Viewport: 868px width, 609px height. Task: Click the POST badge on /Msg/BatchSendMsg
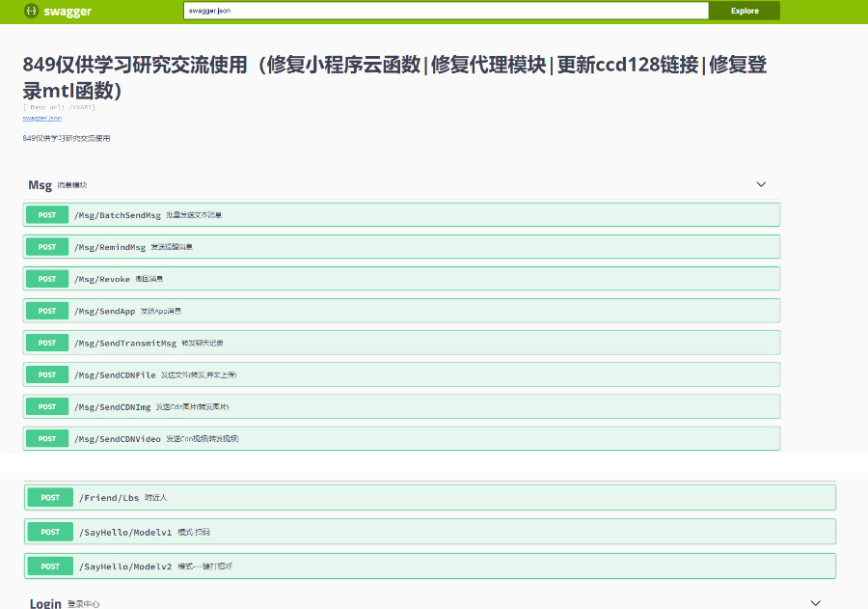point(46,214)
